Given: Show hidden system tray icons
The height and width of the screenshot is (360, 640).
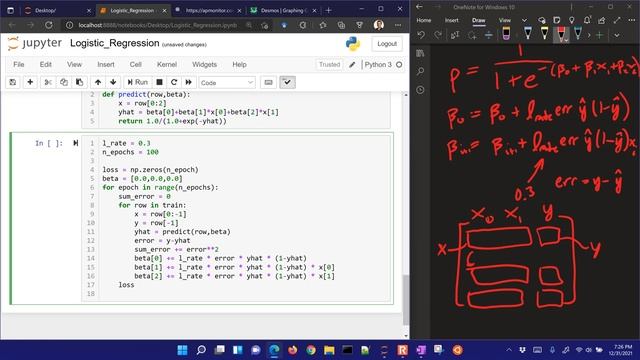Looking at the screenshot, I should click(509, 350).
